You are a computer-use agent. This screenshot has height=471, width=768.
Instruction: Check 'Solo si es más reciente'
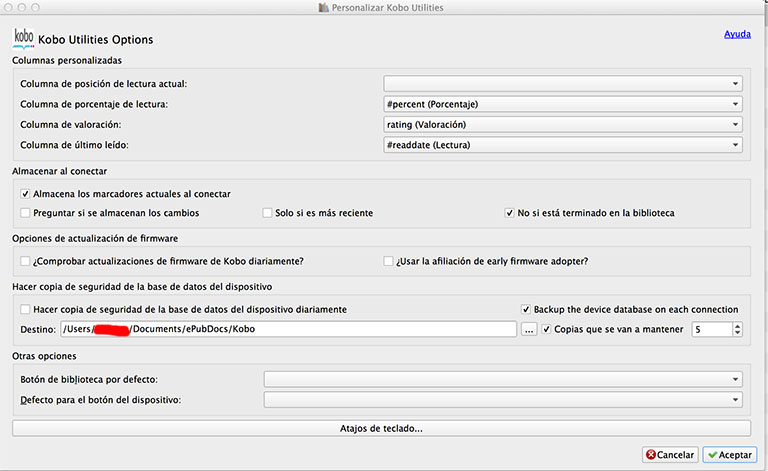(267, 213)
